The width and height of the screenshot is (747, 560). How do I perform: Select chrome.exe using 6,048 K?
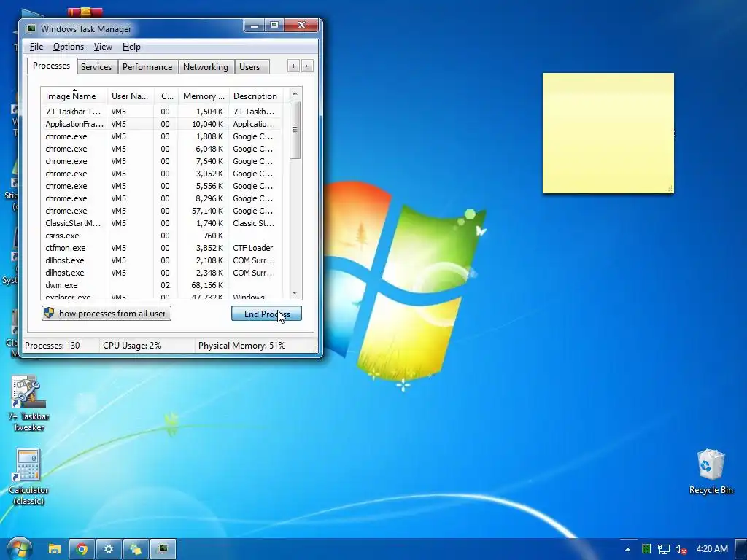pyautogui.click(x=162, y=149)
